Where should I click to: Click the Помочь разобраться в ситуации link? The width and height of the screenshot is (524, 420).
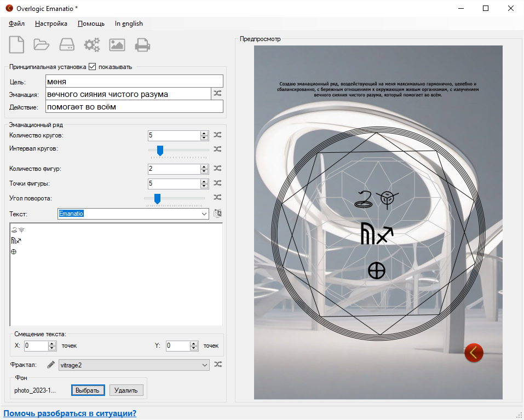(x=70, y=413)
